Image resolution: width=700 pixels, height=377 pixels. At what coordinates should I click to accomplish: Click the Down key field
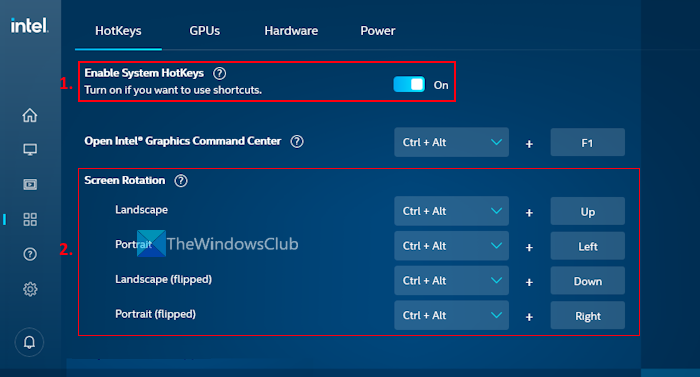click(x=588, y=281)
